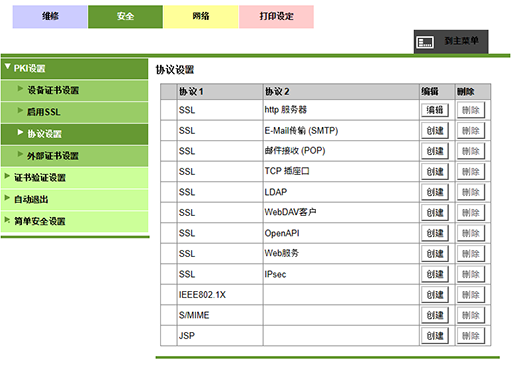The width and height of the screenshot is (517, 366).
Task: Click the E-Mail传输 (SMTP) cell
Action: (341, 131)
